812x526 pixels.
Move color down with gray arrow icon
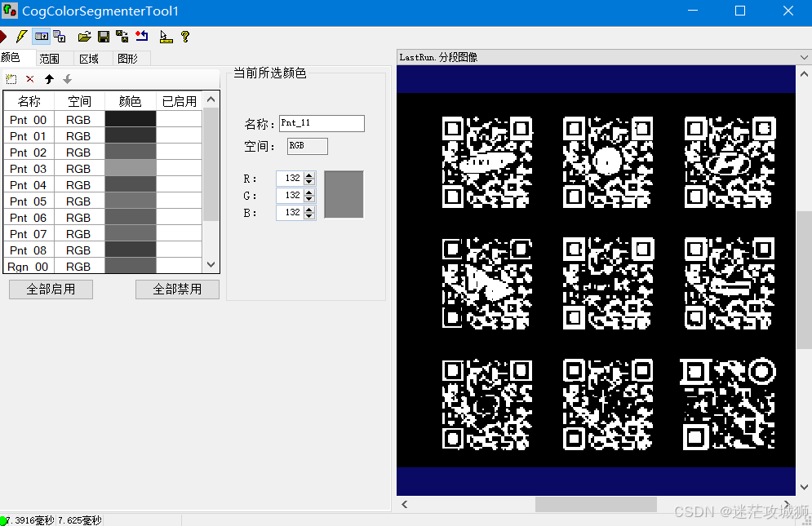coord(67,79)
